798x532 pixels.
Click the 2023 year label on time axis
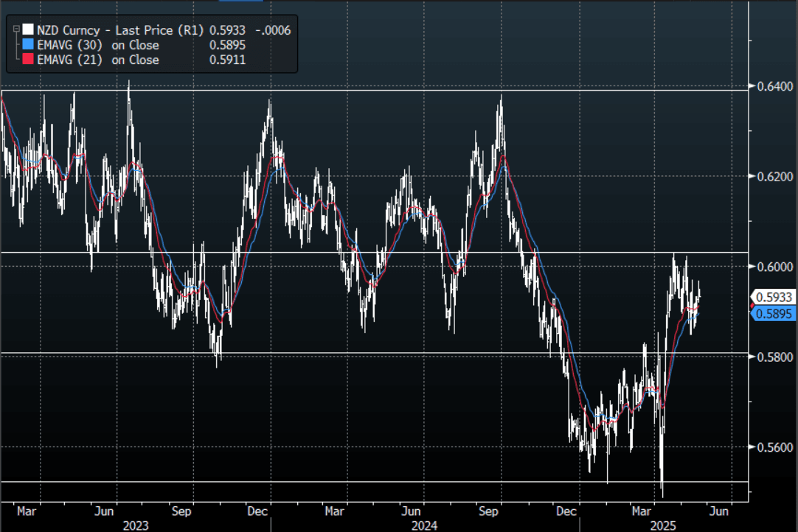point(136,525)
